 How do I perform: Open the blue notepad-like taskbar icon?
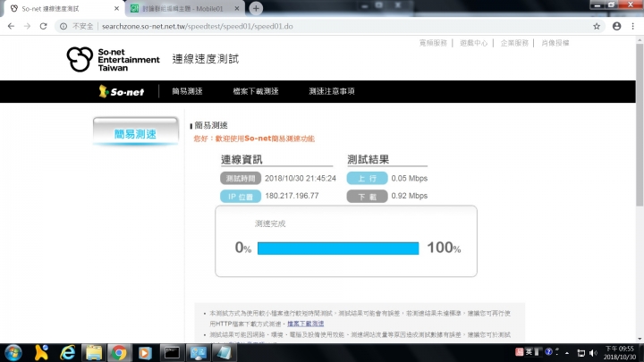pos(225,353)
